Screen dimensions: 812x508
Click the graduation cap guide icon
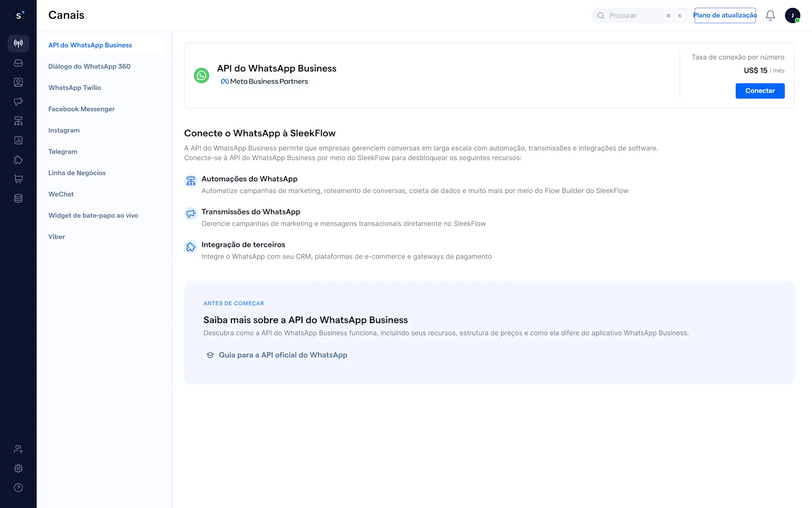[x=210, y=355]
